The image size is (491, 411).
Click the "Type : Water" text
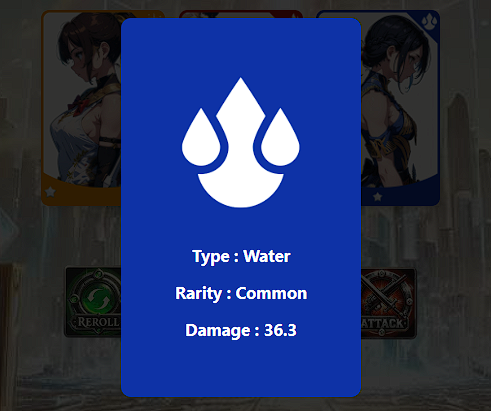(241, 257)
